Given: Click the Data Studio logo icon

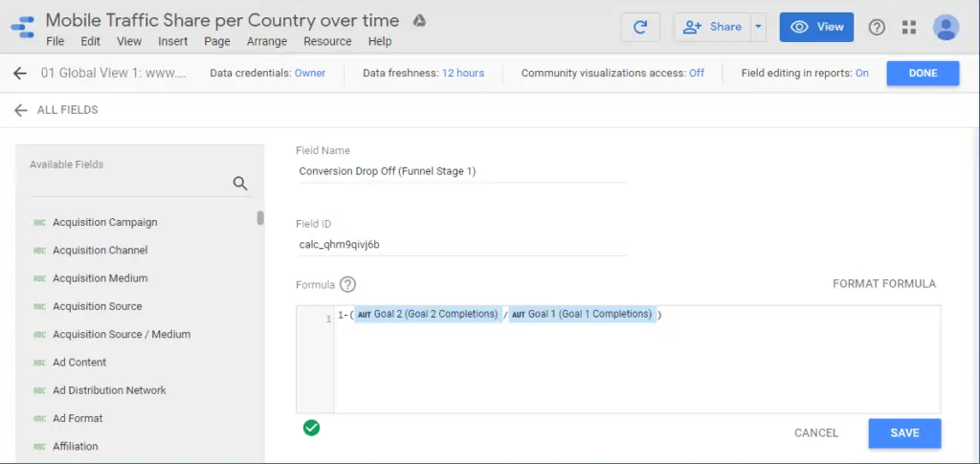Looking at the screenshot, I should [23, 29].
